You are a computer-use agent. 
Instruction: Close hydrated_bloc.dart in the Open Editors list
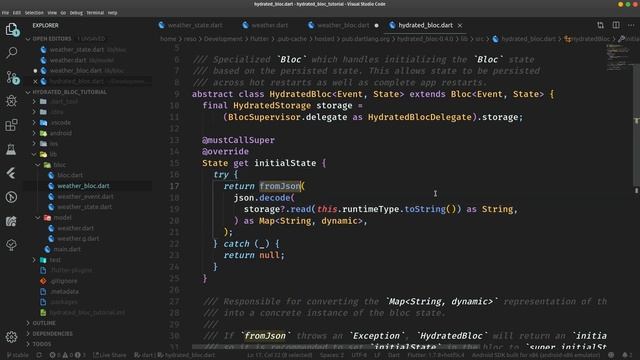pos(35,81)
